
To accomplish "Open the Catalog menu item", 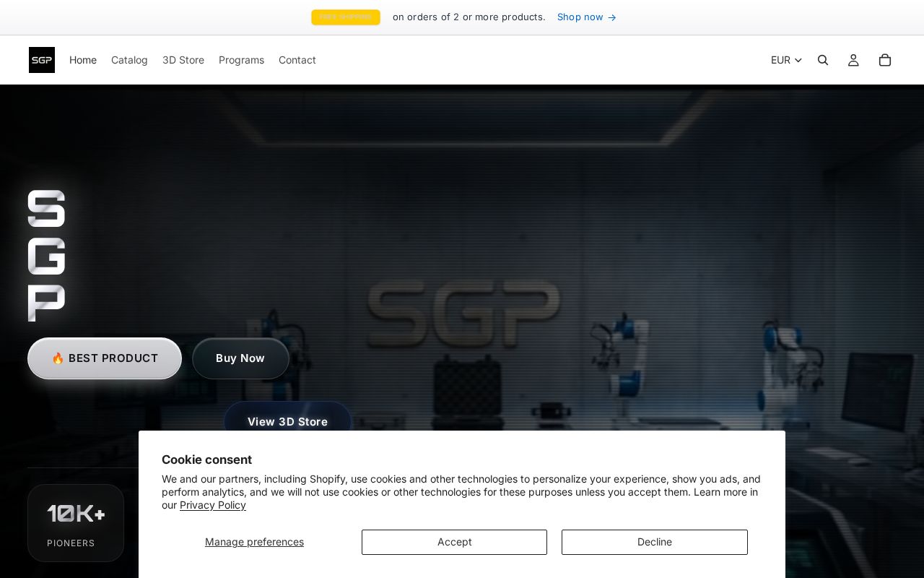I will tap(129, 60).
